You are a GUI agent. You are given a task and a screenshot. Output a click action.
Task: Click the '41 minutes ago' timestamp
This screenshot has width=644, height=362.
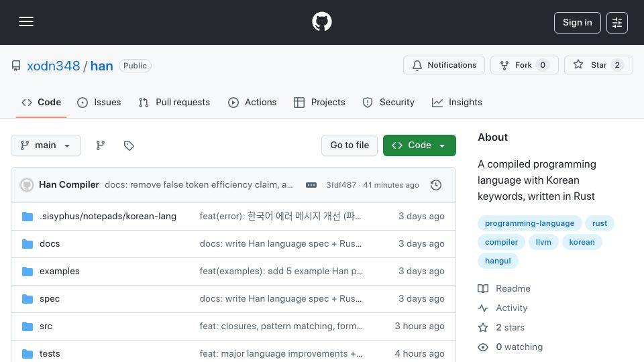tap(391, 185)
